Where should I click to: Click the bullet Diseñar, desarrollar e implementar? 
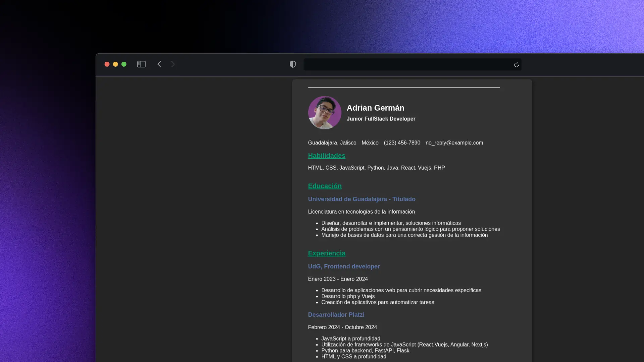coord(391,223)
